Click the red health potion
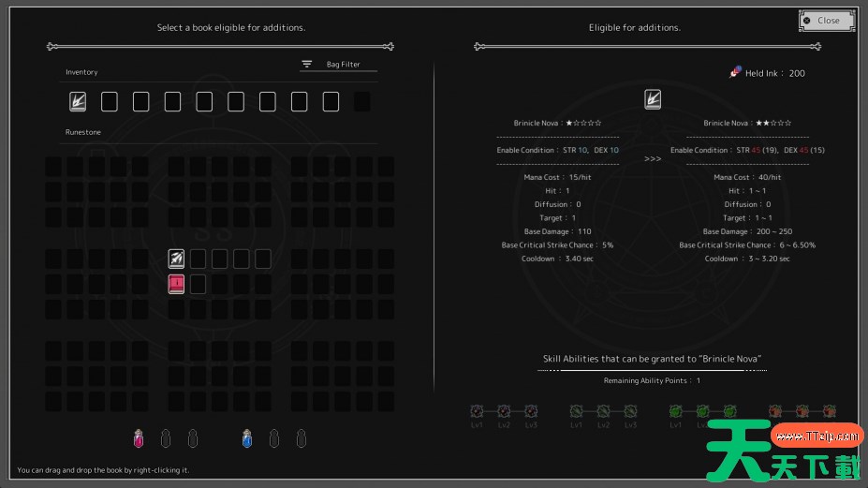Screen dimensions: 868x488 [139, 437]
